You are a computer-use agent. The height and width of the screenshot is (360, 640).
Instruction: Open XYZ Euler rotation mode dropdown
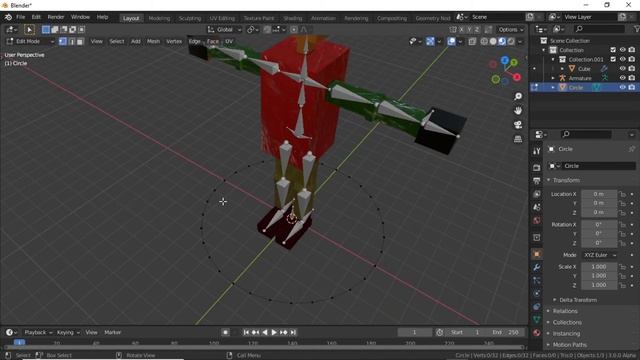pyautogui.click(x=599, y=255)
